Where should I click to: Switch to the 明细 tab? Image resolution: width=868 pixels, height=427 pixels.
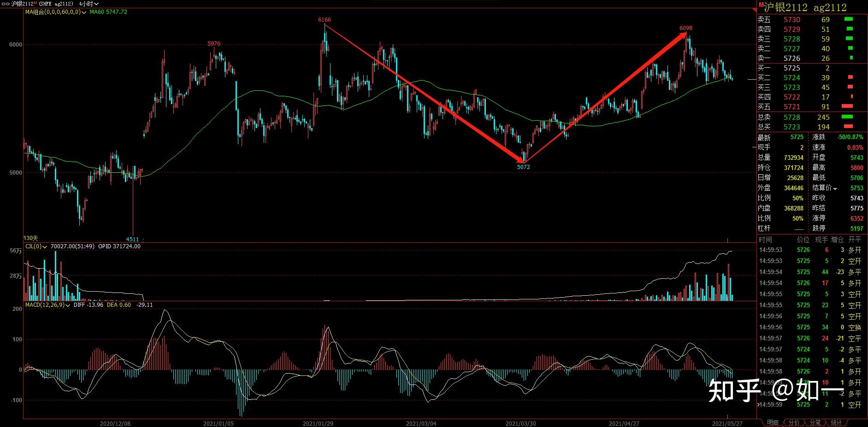click(773, 422)
